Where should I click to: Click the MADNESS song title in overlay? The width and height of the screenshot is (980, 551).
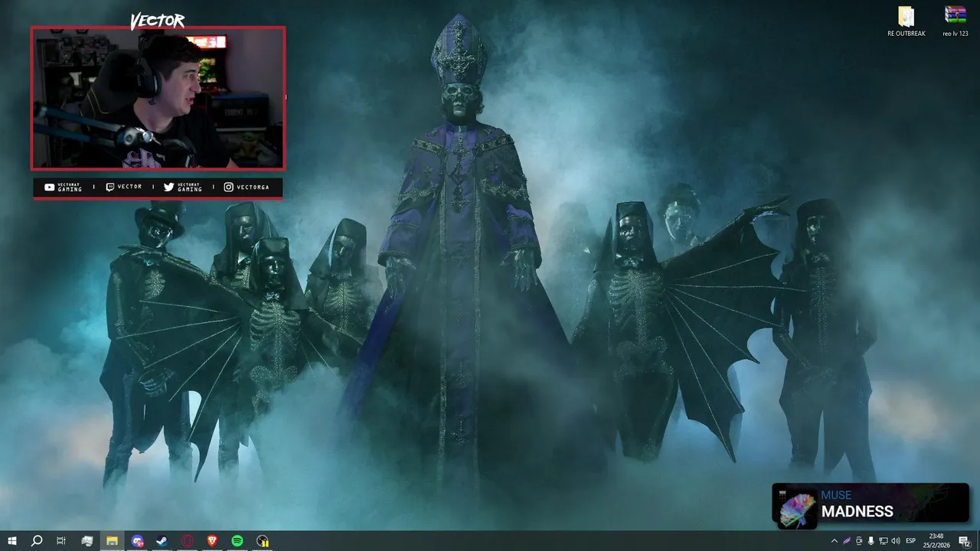tap(857, 511)
